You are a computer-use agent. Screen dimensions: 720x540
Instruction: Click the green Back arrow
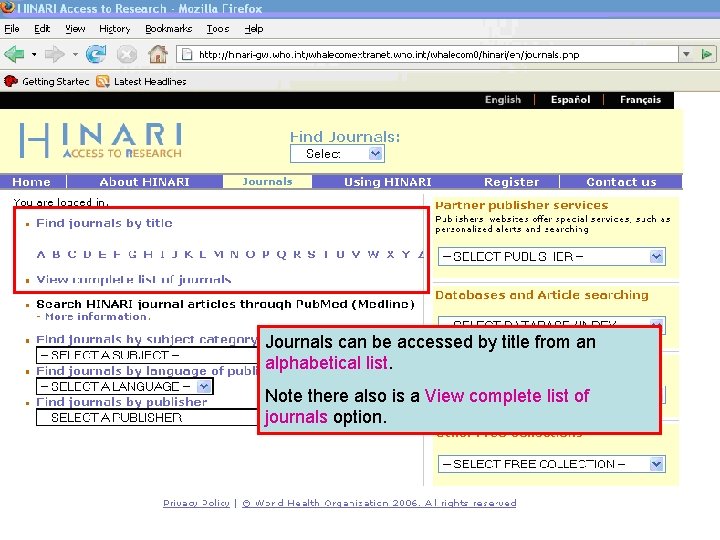[x=14, y=55]
